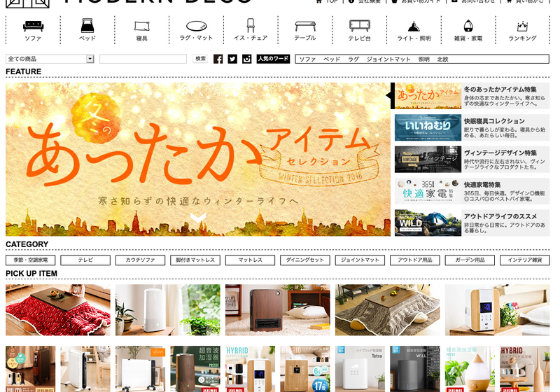Open the white panel heater glow thumbnail

[141, 369]
